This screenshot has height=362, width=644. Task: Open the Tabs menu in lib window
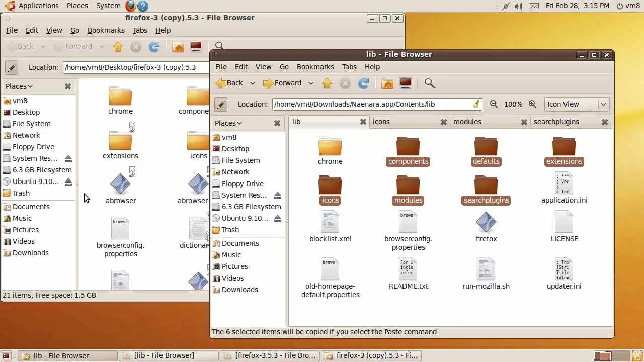point(349,67)
